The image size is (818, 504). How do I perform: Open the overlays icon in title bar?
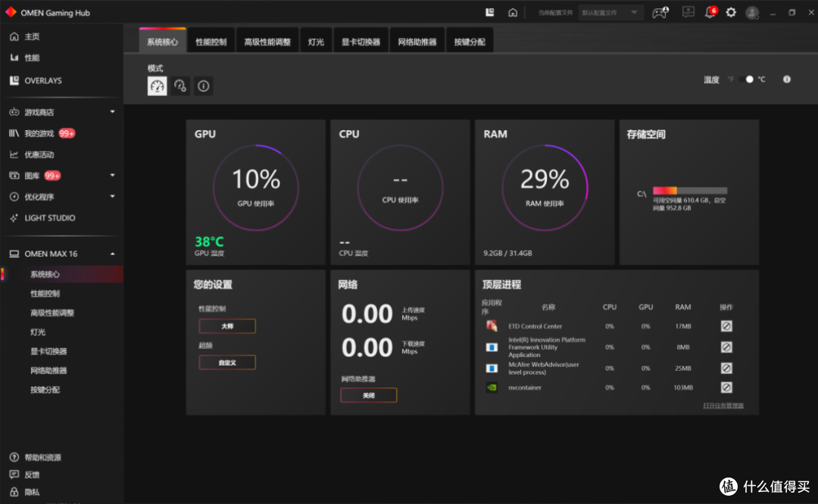489,12
